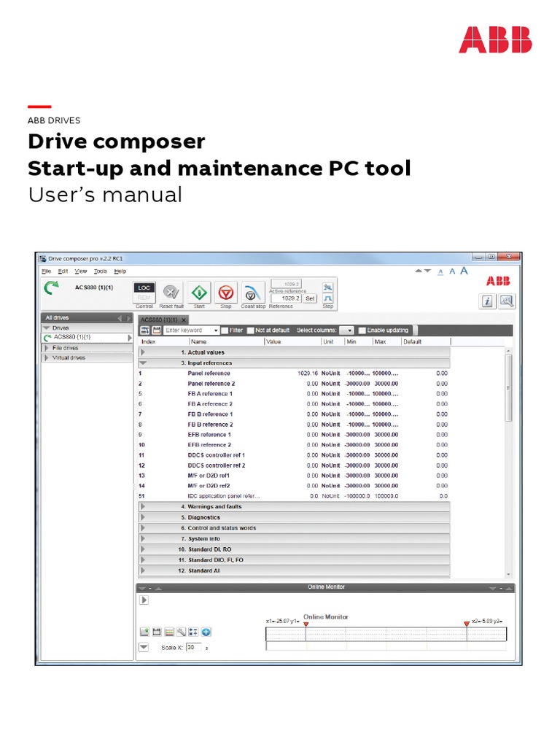Click the green Start drive icon
Image resolution: width=560 pixels, height=747 pixels.
click(199, 292)
